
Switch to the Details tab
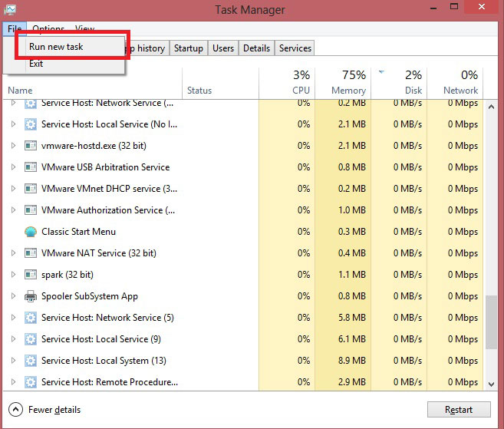256,48
